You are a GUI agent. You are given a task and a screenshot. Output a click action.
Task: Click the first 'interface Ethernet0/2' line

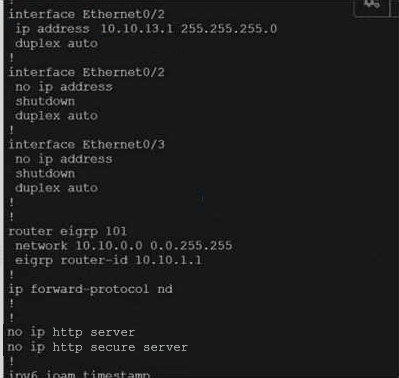[x=86, y=14]
